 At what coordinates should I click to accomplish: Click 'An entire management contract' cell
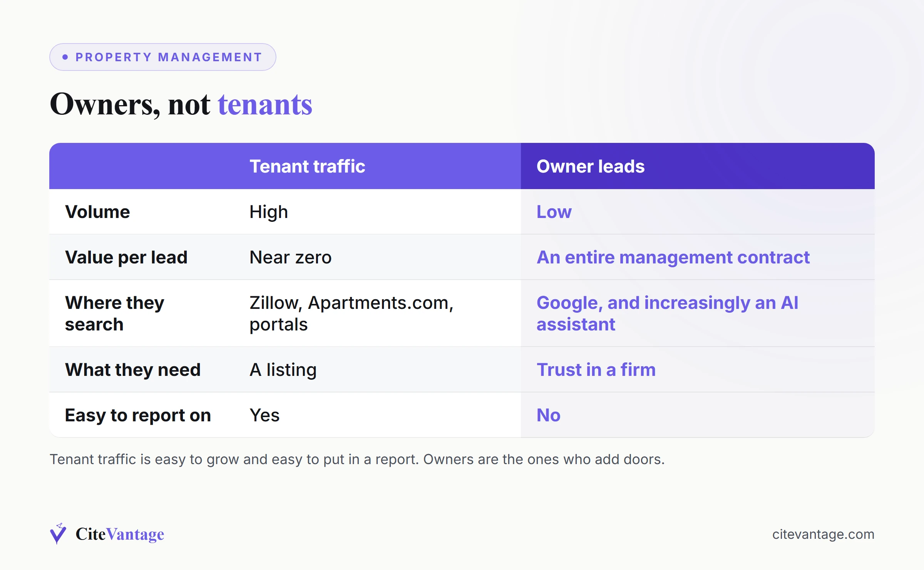coord(673,257)
